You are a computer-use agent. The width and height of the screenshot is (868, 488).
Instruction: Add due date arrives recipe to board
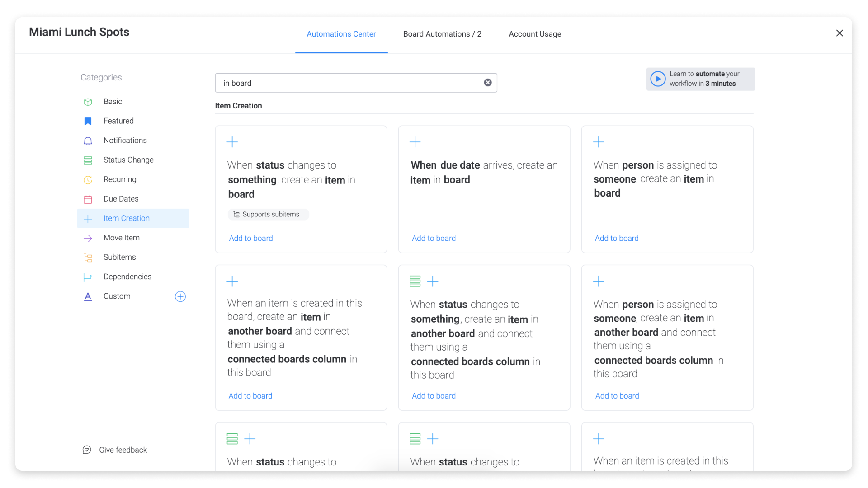[433, 238]
